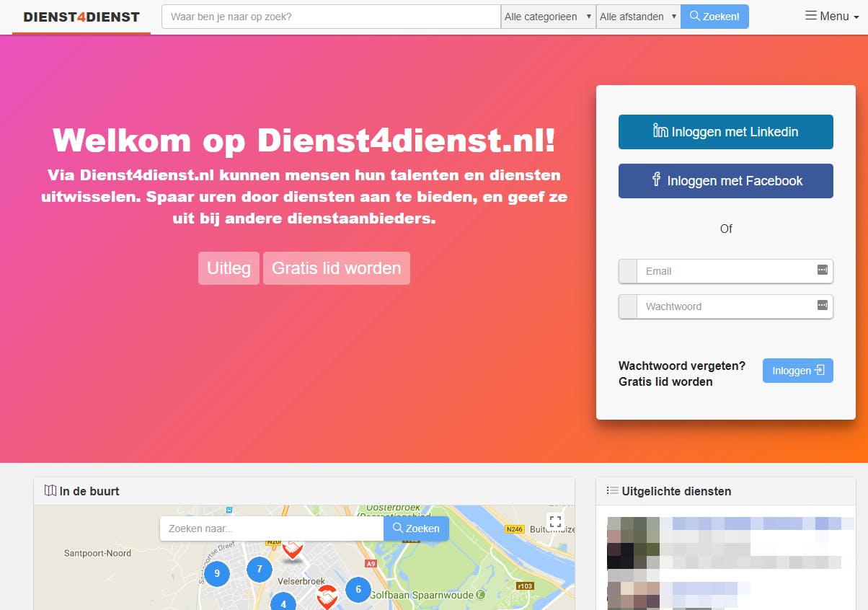Toggle fullscreen view of the map
This screenshot has height=610, width=868.
tap(555, 521)
